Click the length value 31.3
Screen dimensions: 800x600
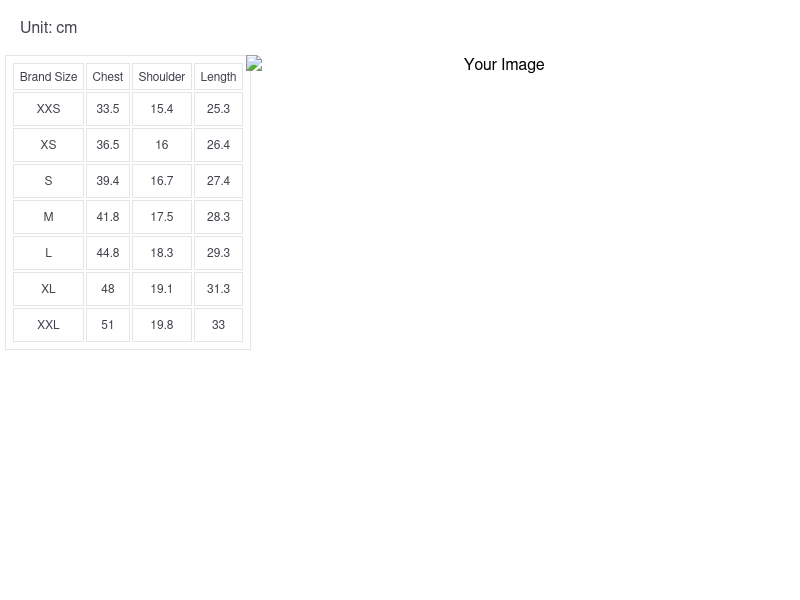pos(218,289)
